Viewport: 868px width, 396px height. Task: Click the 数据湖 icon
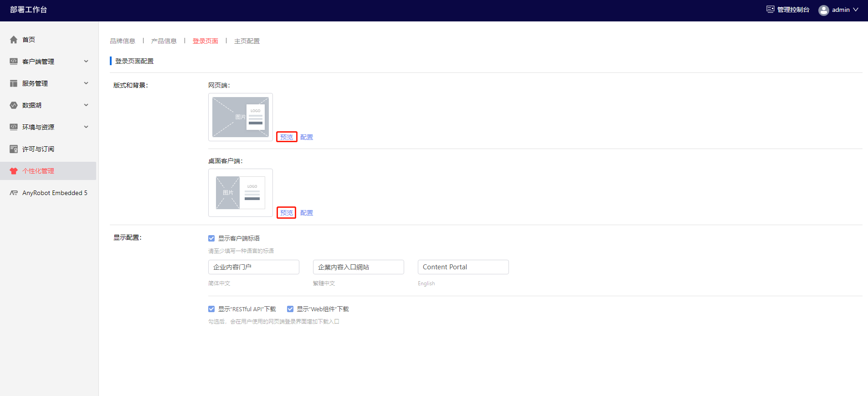[14, 105]
